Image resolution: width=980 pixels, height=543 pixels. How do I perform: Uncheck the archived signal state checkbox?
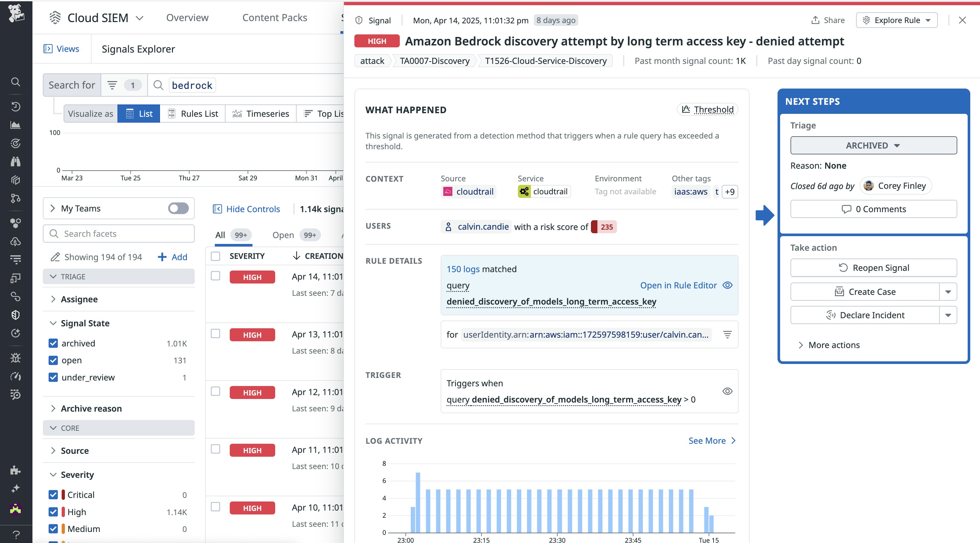tap(53, 344)
